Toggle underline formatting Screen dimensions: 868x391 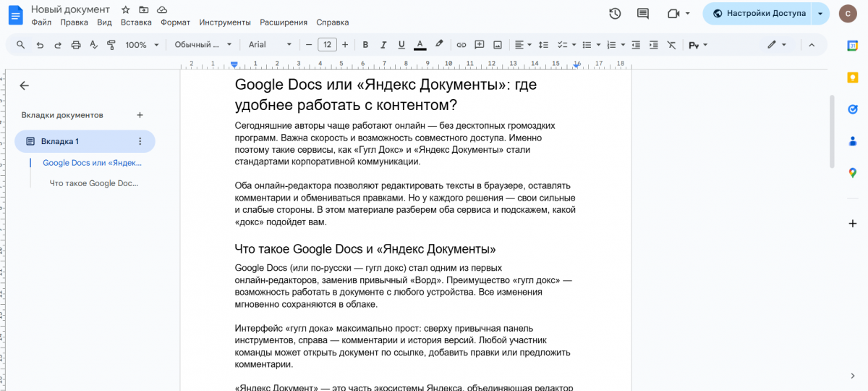(x=401, y=45)
